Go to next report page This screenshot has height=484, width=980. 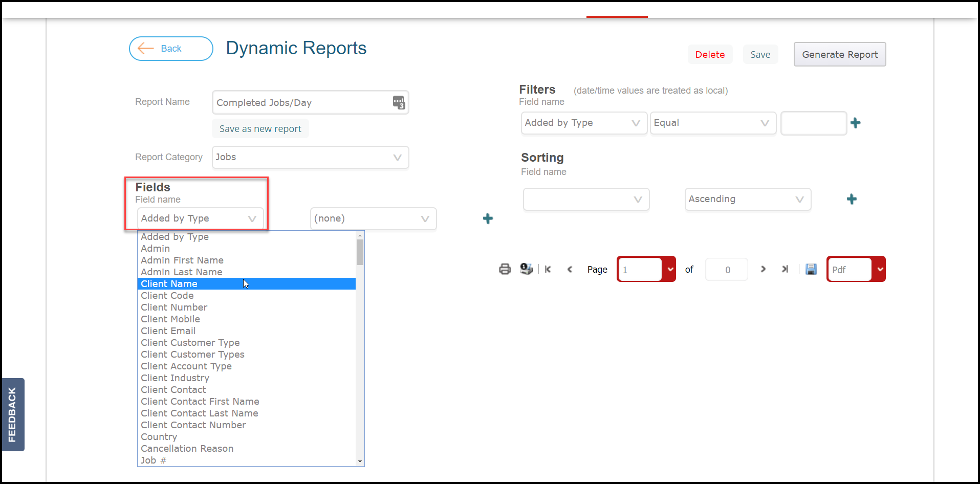click(763, 269)
